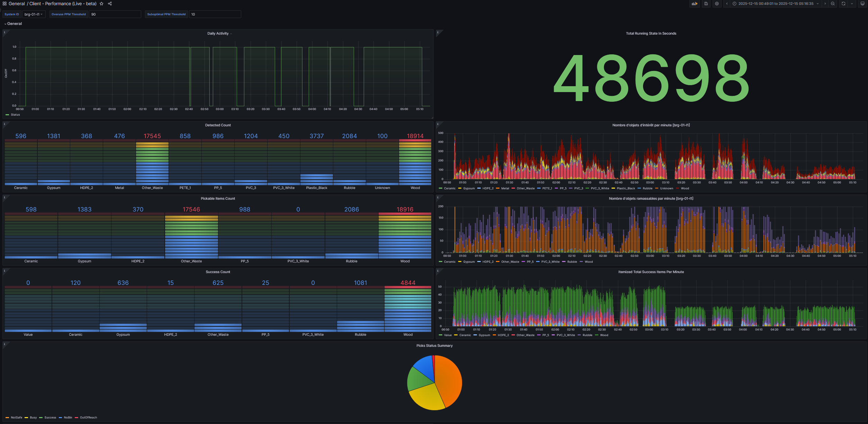This screenshot has width=868, height=424.
Task: Open the time range picker
Action: click(775, 4)
